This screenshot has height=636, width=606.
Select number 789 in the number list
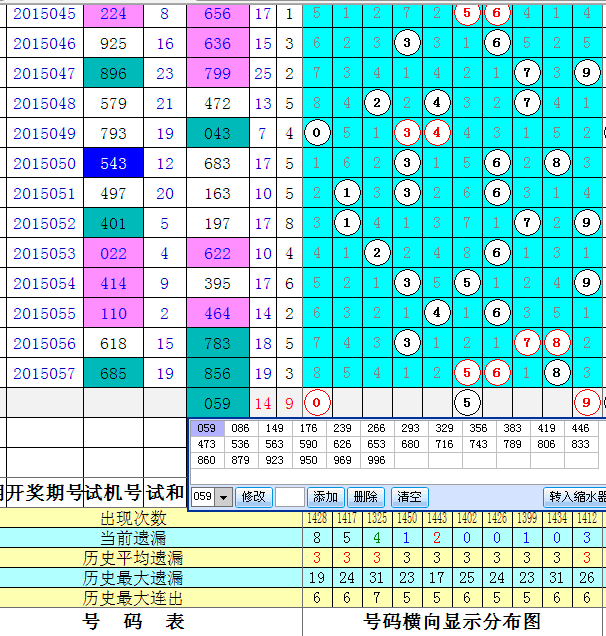512,445
